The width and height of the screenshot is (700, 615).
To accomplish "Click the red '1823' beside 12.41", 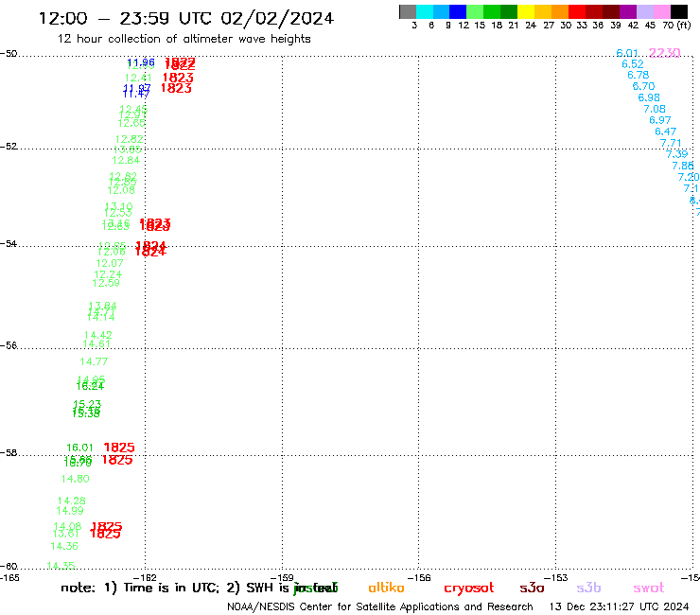I will point(178,78).
